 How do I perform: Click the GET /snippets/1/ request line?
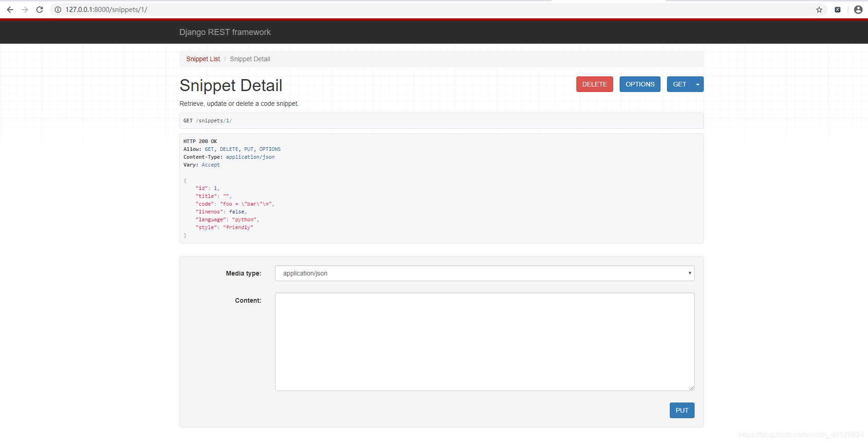pos(207,121)
